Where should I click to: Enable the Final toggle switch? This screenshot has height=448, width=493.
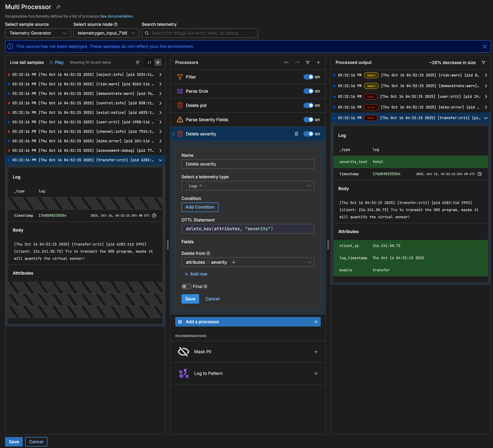(186, 287)
